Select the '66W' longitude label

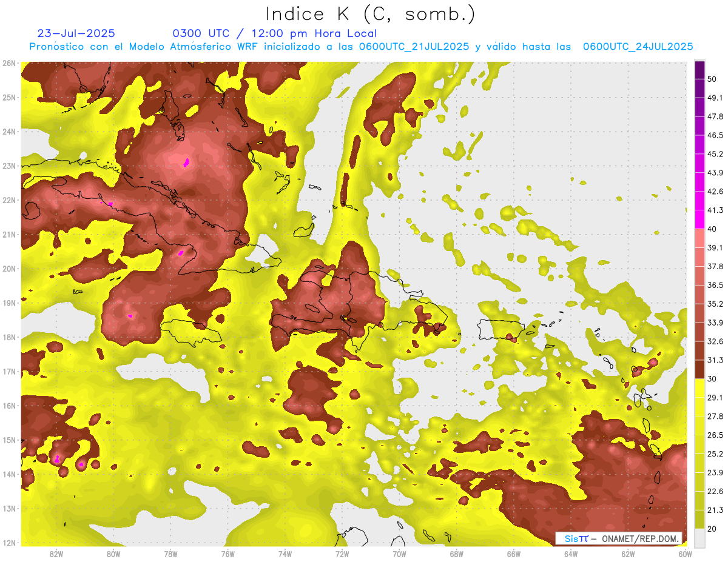514,554
